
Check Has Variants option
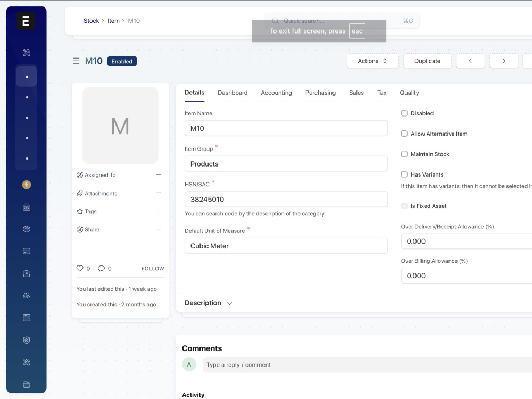[x=404, y=174]
